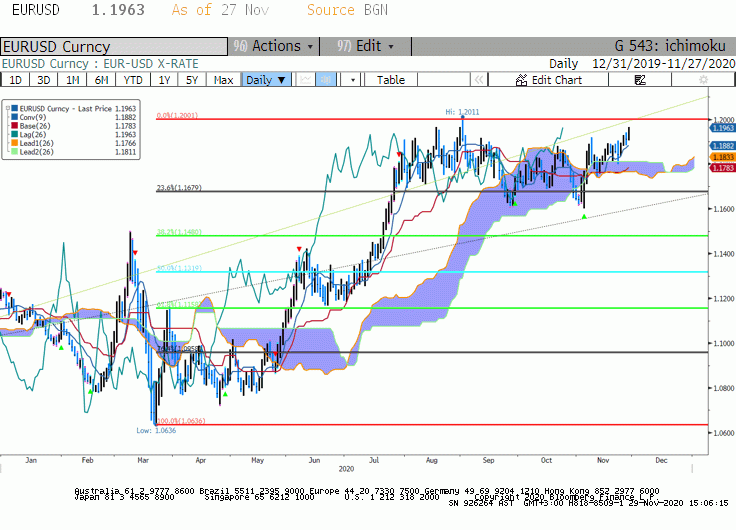
Task: Click the Base(26) red color swatch
Action: (15, 126)
